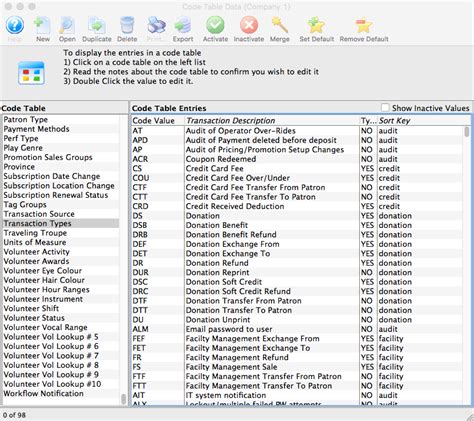Choose Units of Measure code table
474x421 pixels.
pos(61,242)
